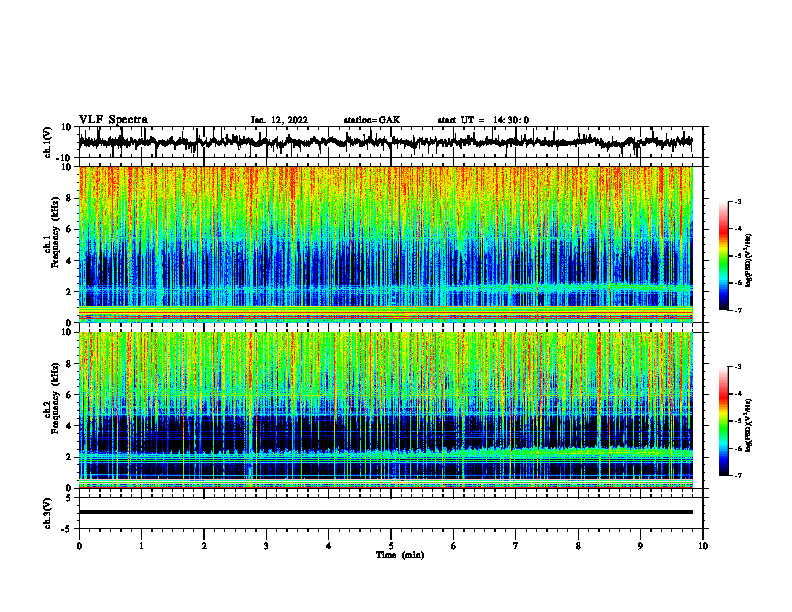
Task: Click time axis tick label "6"
Action: 454,546
